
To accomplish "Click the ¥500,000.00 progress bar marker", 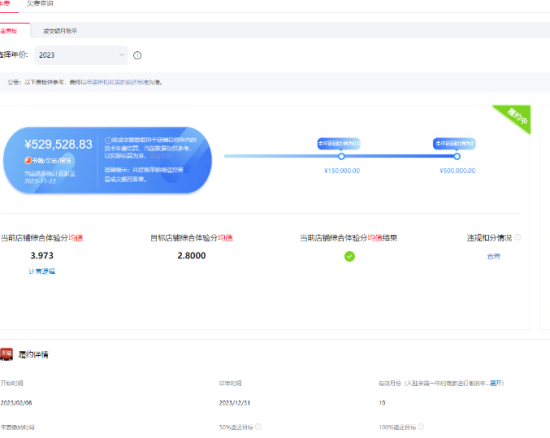I will [457, 156].
